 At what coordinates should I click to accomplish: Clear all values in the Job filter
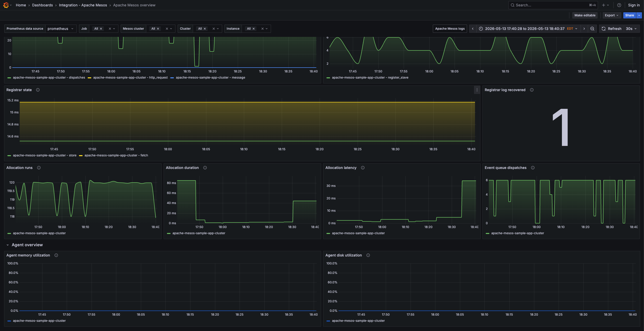pyautogui.click(x=110, y=29)
